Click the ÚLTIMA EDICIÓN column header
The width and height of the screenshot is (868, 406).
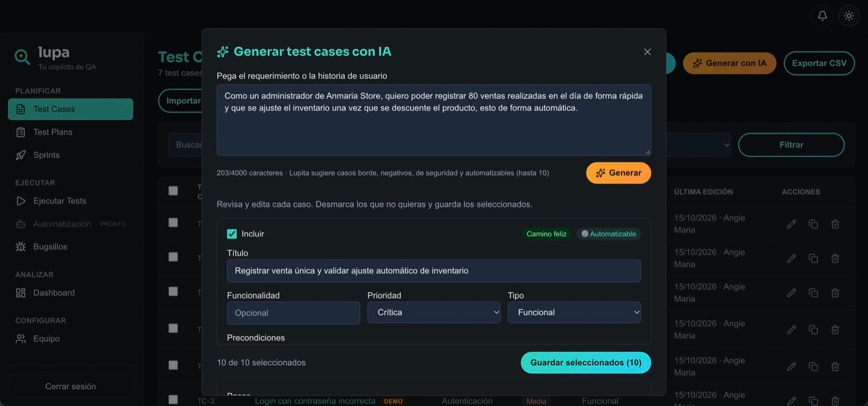[703, 192]
